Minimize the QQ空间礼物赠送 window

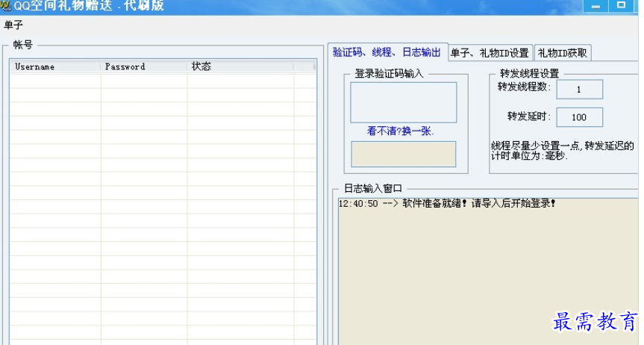pos(596,6)
